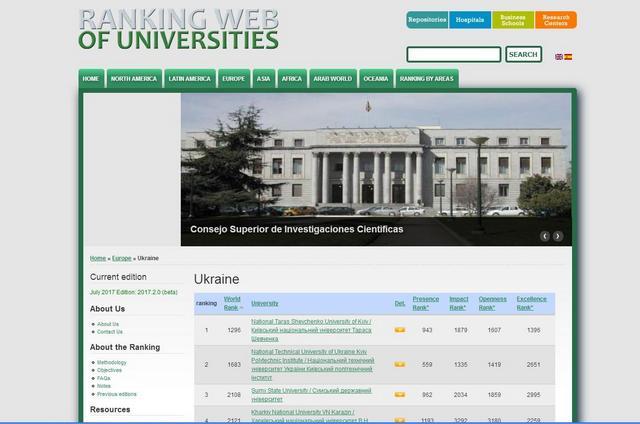The image size is (640, 424).
Task: Open details icon for Taras Shevchenko University
Action: [x=400, y=330]
